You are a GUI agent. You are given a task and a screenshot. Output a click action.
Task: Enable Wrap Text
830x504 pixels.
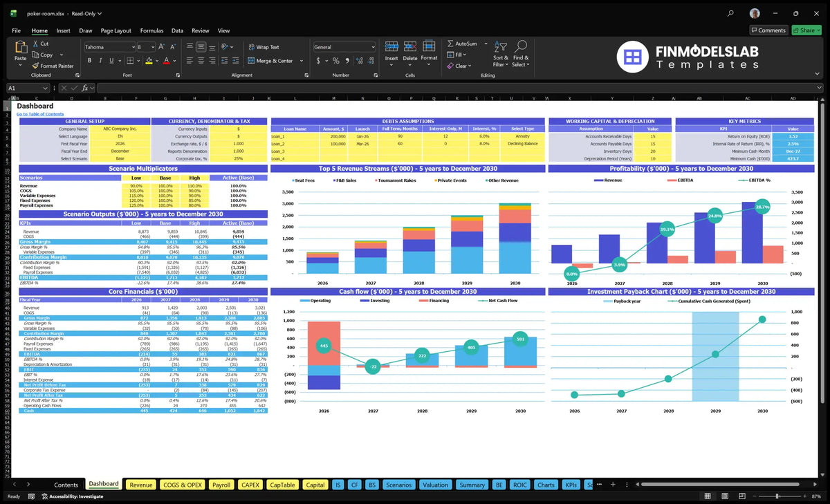tap(264, 47)
